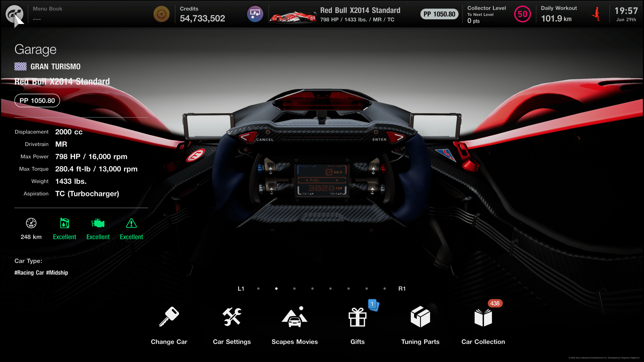Open the Gifts box icon

[358, 317]
